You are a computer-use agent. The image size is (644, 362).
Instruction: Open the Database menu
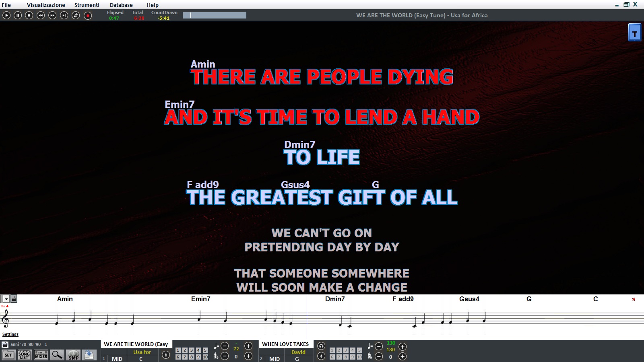(x=121, y=5)
